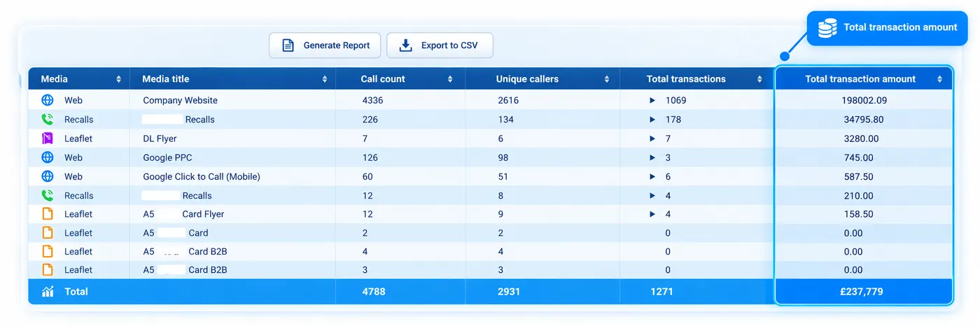980x326 pixels.
Task: Expand transactions for A5 Card Flyer row
Action: [x=652, y=214]
